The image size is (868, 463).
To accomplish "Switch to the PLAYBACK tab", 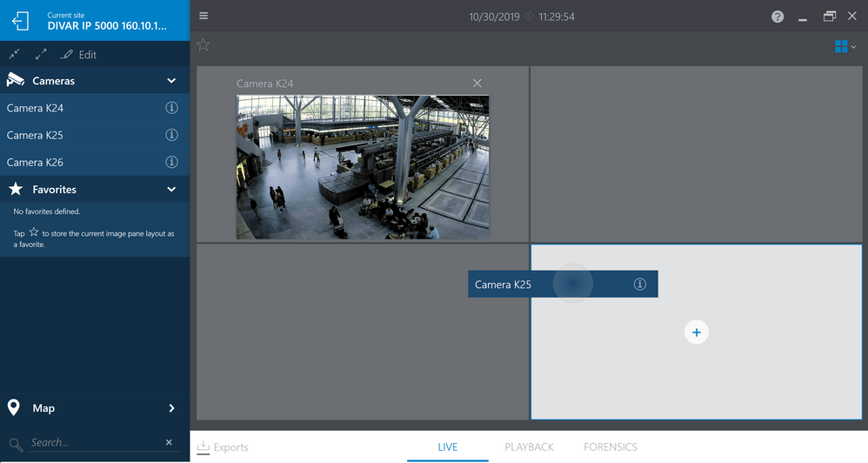I will pyautogui.click(x=529, y=446).
